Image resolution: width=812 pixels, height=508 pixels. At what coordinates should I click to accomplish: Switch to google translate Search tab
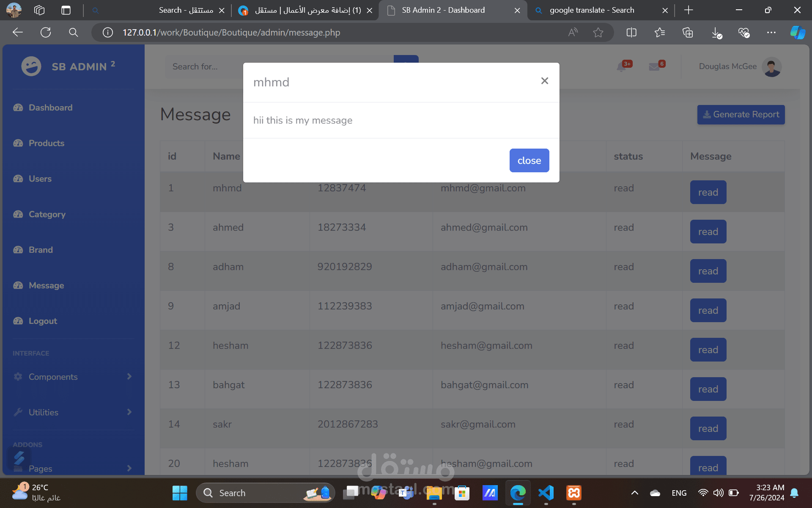[x=591, y=10]
